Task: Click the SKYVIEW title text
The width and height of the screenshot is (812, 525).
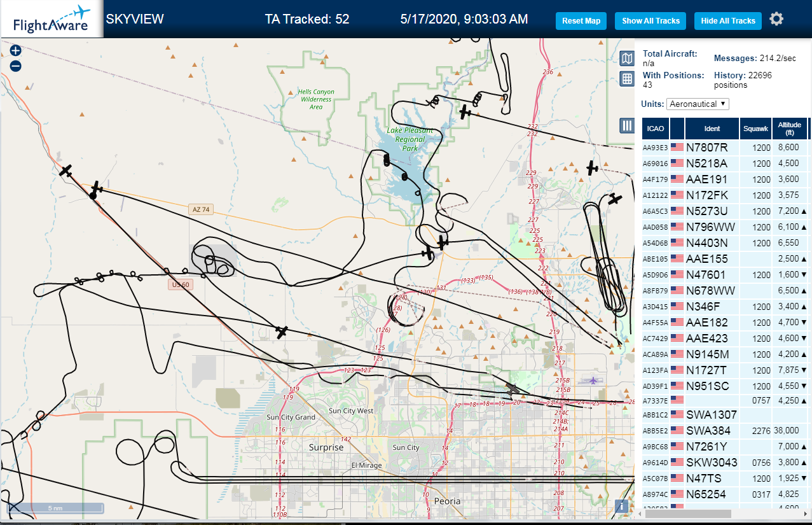Action: pyautogui.click(x=135, y=19)
